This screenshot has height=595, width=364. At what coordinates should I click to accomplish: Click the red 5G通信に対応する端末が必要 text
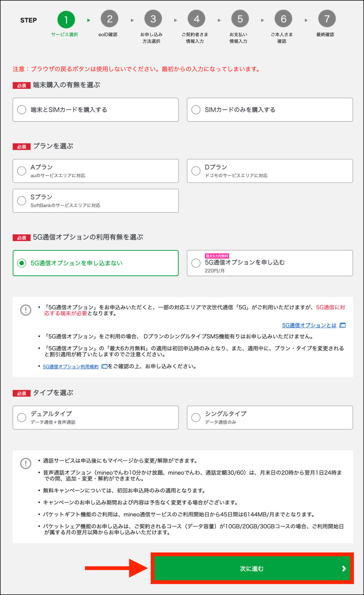195,310
